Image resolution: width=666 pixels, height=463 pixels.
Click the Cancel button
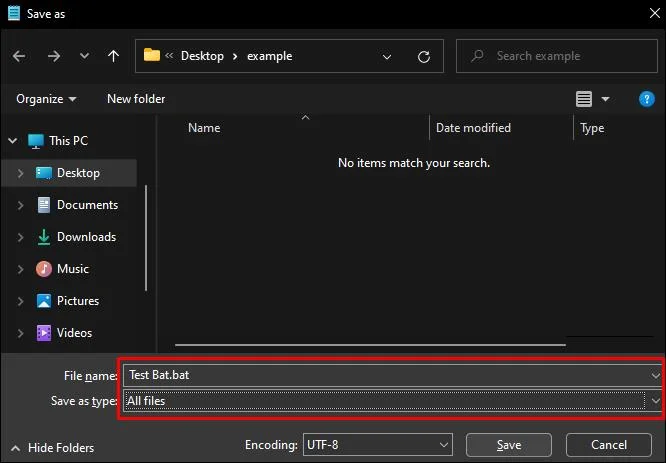pos(609,445)
